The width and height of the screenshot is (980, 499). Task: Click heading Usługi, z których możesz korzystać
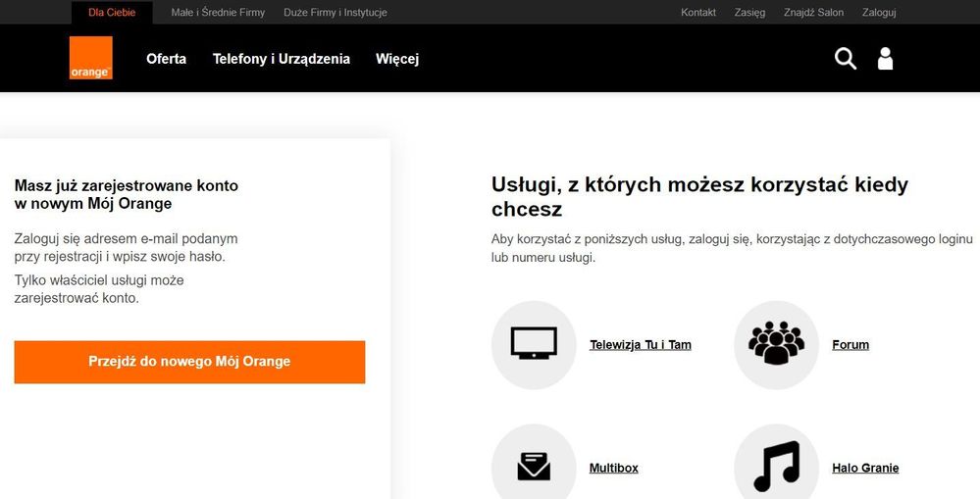pos(699,196)
